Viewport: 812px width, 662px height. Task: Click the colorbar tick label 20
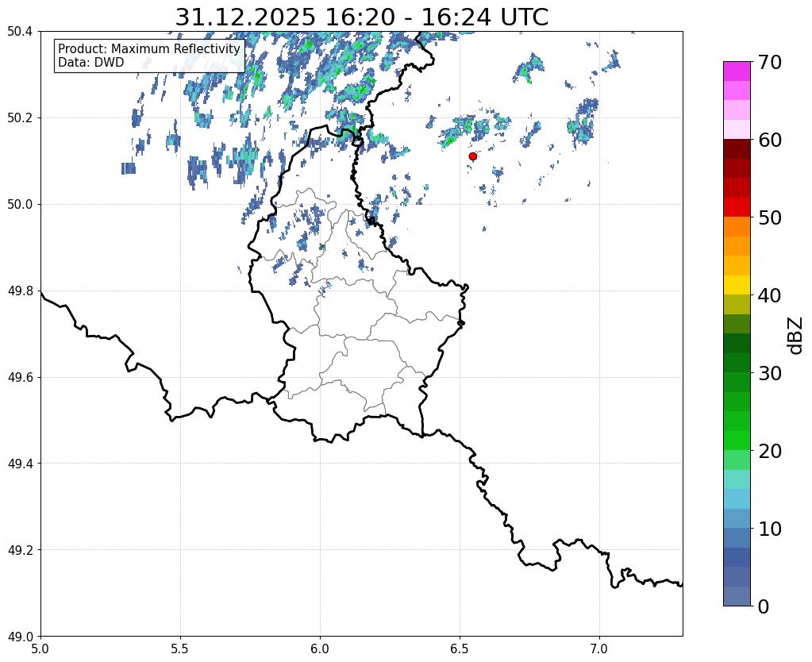770,451
